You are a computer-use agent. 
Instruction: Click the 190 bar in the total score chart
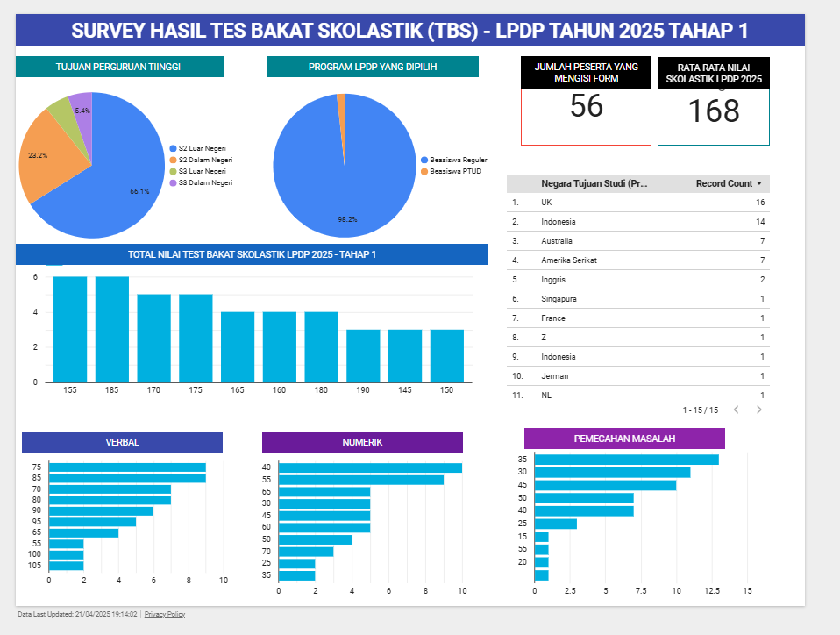click(x=363, y=356)
